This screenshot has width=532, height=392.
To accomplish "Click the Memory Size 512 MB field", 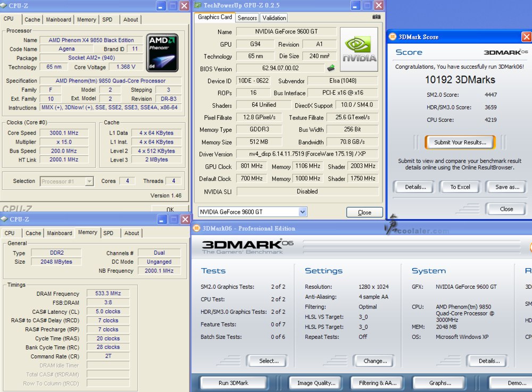I will pyautogui.click(x=259, y=141).
